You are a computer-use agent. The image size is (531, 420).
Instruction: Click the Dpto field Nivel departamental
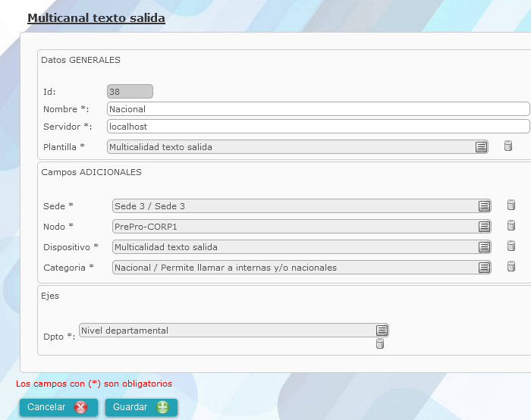[x=234, y=331]
